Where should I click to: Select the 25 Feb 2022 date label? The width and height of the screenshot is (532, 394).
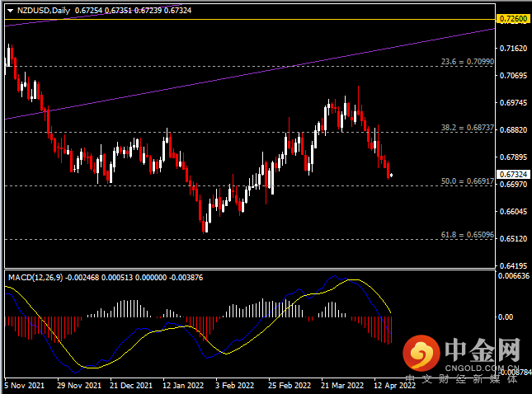pyautogui.click(x=289, y=386)
